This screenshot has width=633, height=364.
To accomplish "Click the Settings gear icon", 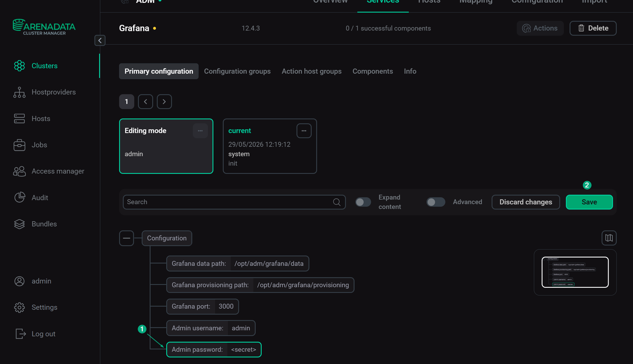I will pos(19,307).
